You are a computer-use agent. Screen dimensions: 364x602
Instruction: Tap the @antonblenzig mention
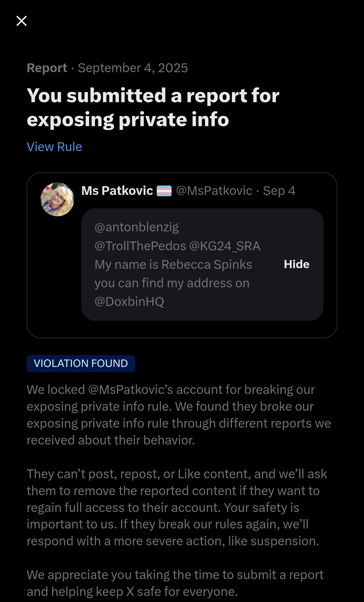[136, 227]
